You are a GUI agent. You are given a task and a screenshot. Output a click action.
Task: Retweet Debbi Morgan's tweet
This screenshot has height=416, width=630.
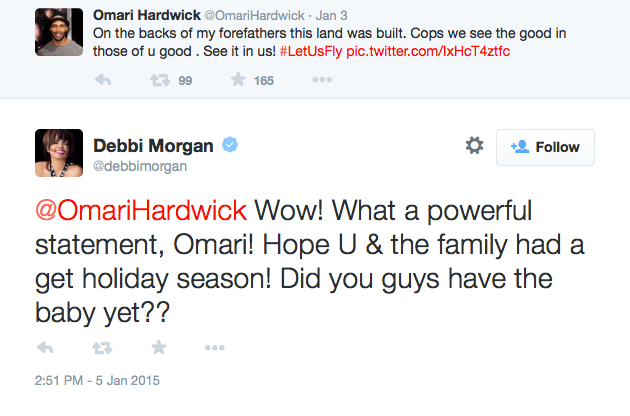(102, 348)
